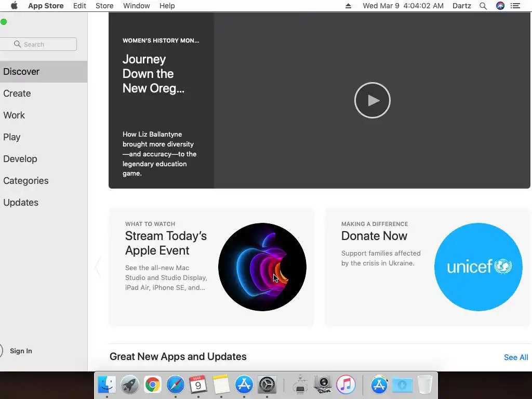Select Discover in the sidebar

tap(44, 72)
